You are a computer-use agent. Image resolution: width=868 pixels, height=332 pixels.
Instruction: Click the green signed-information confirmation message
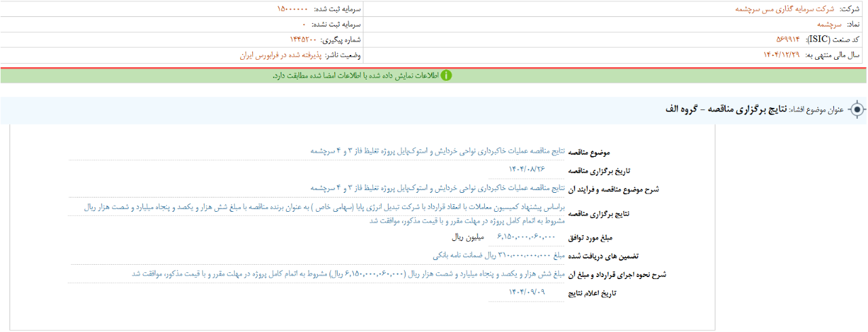pyautogui.click(x=355, y=75)
